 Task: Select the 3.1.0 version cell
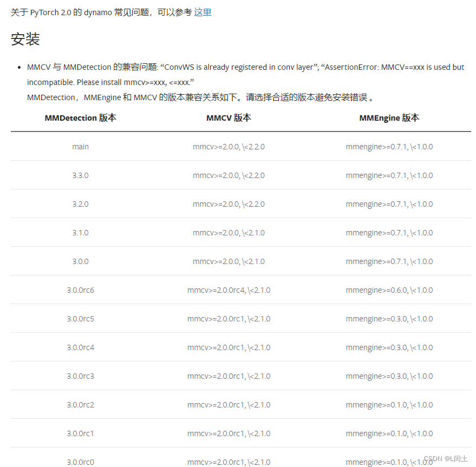(80, 232)
